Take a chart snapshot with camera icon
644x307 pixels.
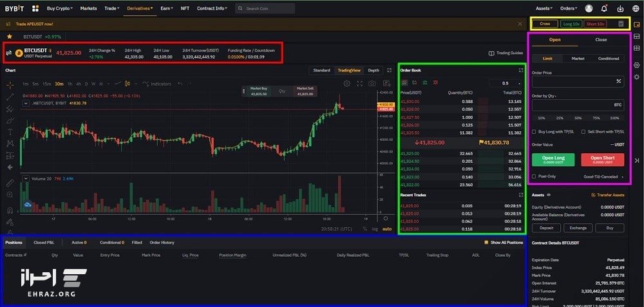(372, 84)
